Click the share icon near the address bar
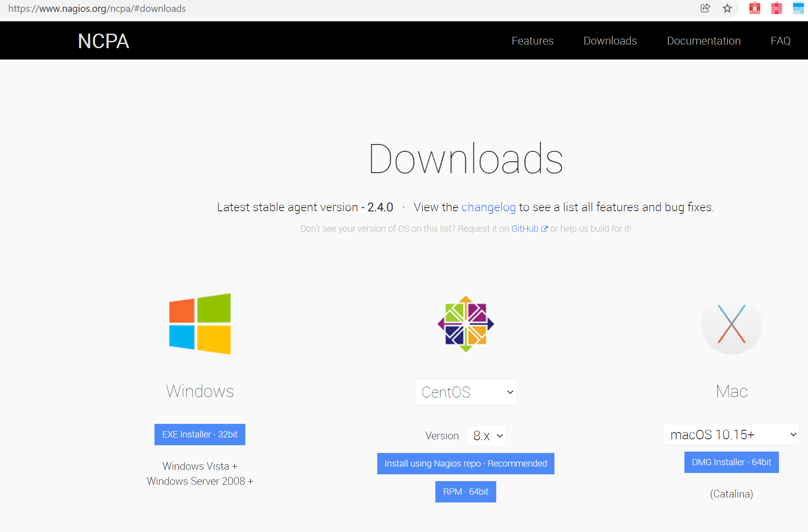 (x=705, y=8)
